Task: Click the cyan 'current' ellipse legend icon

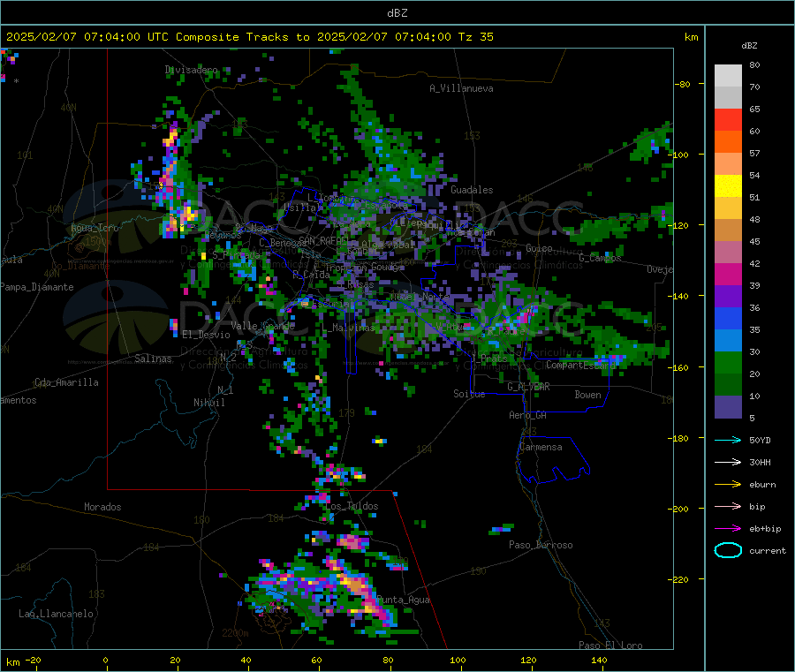Action: click(728, 550)
